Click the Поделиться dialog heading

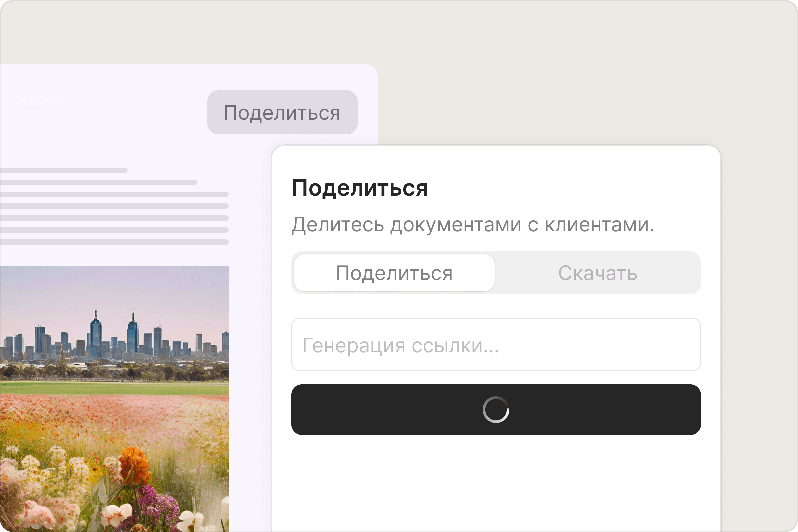click(360, 188)
